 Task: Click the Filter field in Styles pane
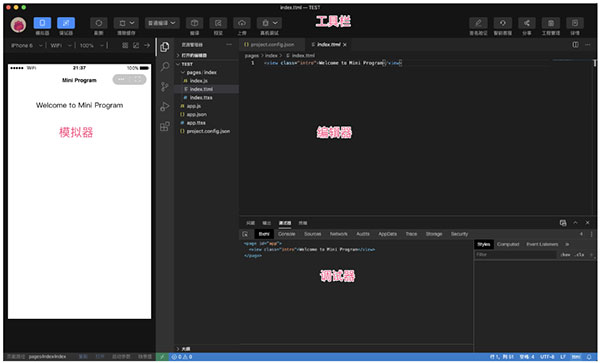[x=515, y=254]
